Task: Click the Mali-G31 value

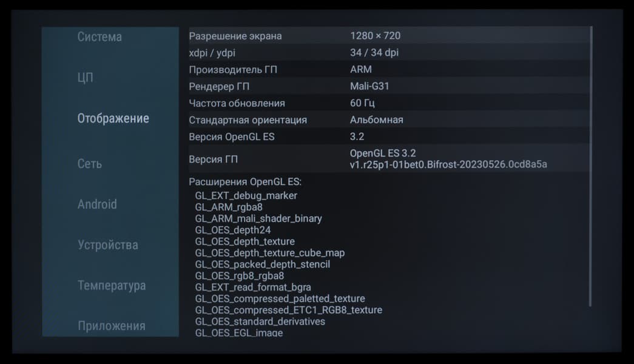Action: [x=369, y=86]
